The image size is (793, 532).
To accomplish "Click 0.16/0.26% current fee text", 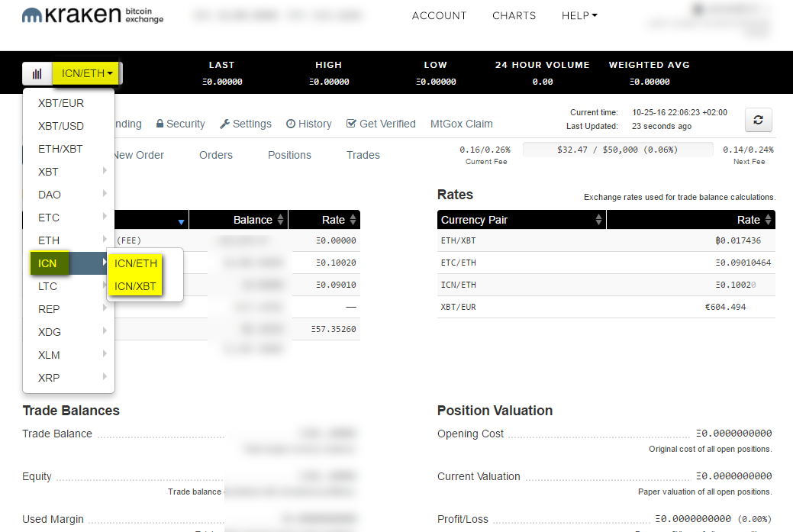I will click(x=485, y=150).
